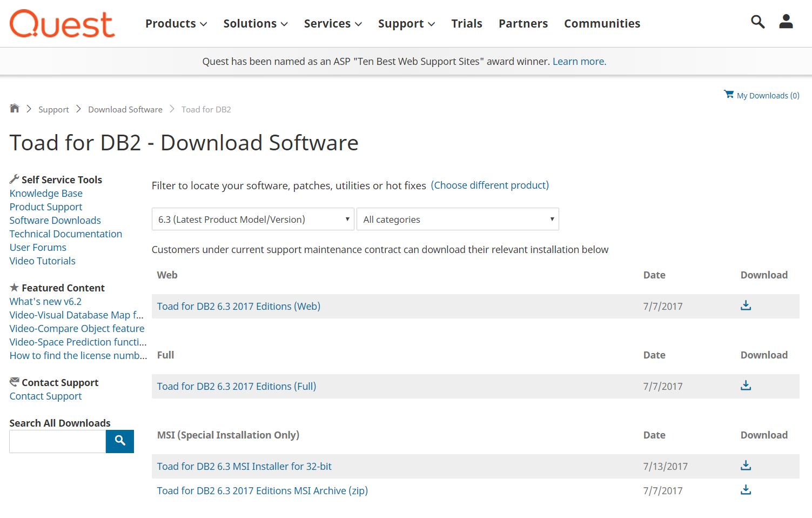Open What's new v6.2 link
The width and height of the screenshot is (812, 518).
(45, 302)
